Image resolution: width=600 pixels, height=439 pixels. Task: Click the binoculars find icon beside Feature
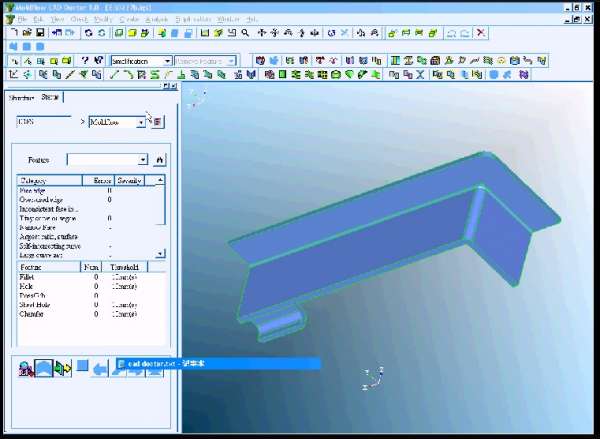pyautogui.click(x=160, y=160)
